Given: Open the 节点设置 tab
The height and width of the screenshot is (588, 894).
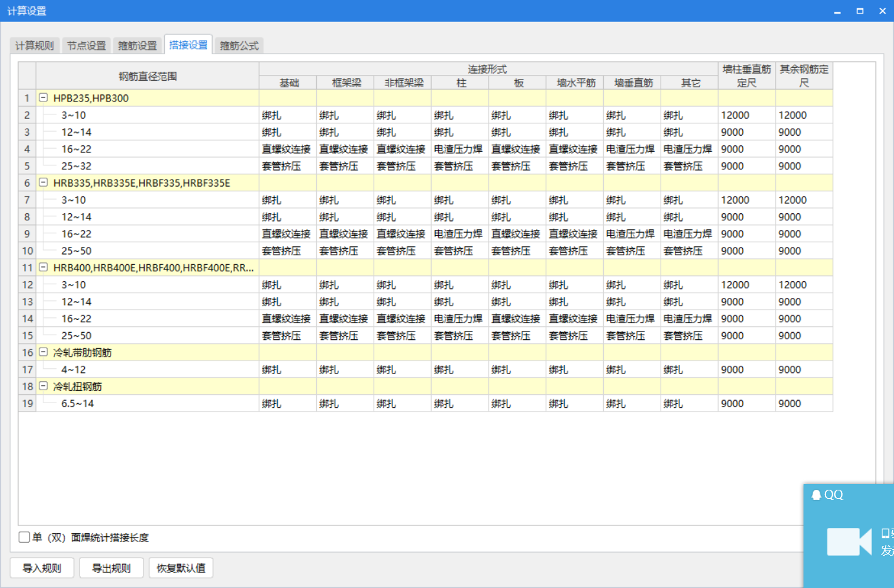Looking at the screenshot, I should [87, 46].
